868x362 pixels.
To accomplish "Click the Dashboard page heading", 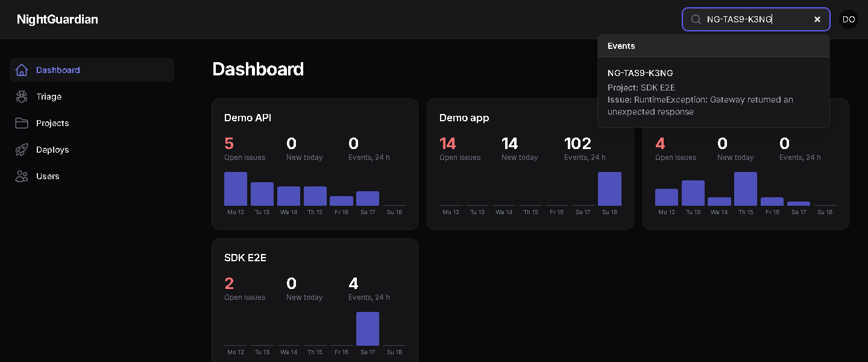I will [258, 69].
